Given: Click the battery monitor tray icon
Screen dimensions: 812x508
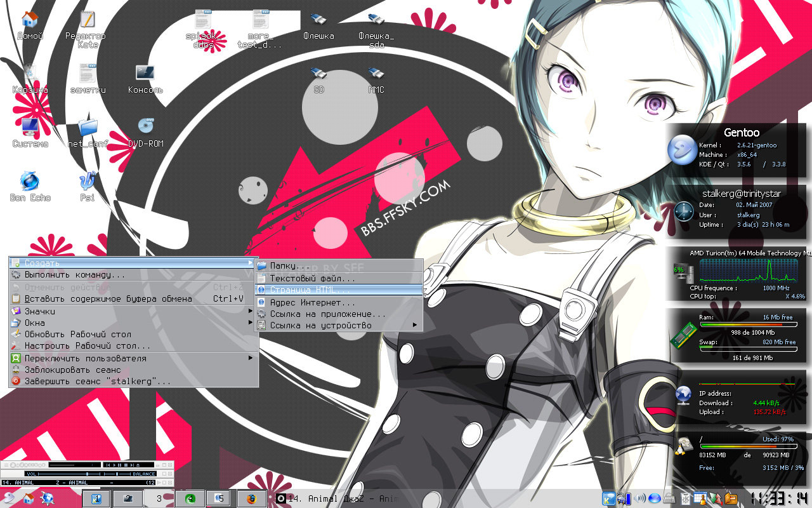Looking at the screenshot, I should coord(624,498).
